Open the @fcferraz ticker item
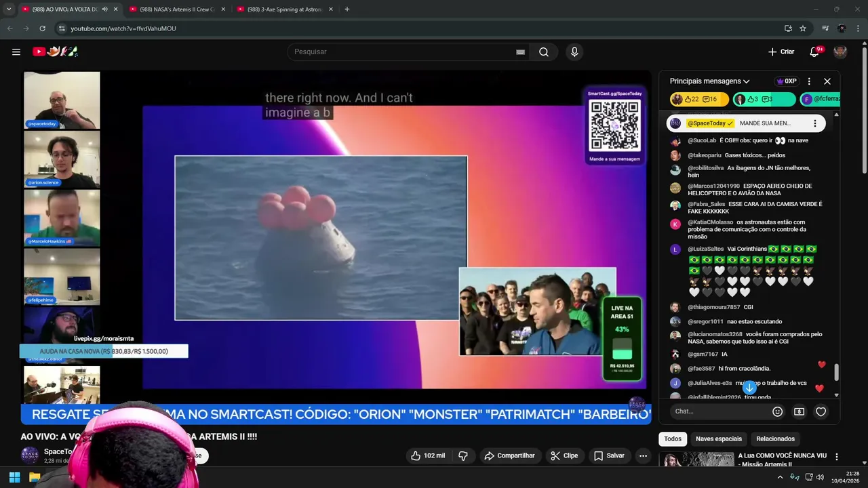The height and width of the screenshot is (488, 868). coord(821,100)
